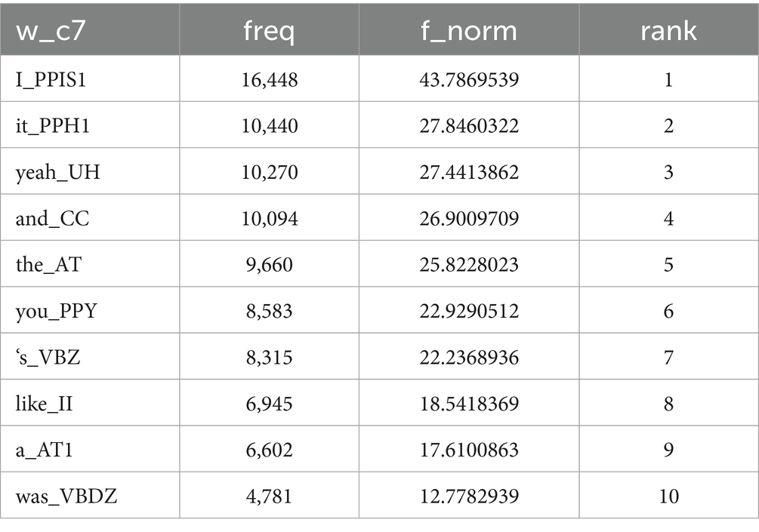759x532 pixels.
Task: Click the like_II cell
Action: 45,404
